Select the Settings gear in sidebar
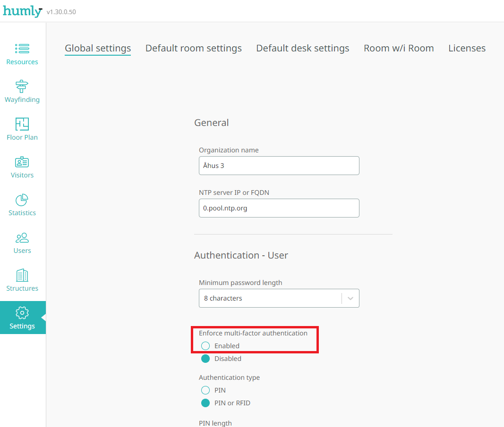Viewport: 504px width, 427px height. coord(22,318)
